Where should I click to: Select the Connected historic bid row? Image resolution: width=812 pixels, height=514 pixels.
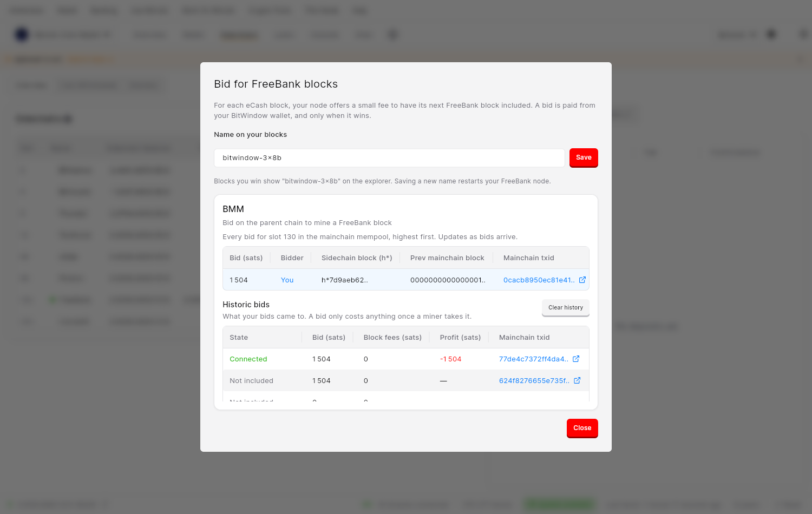click(x=406, y=359)
